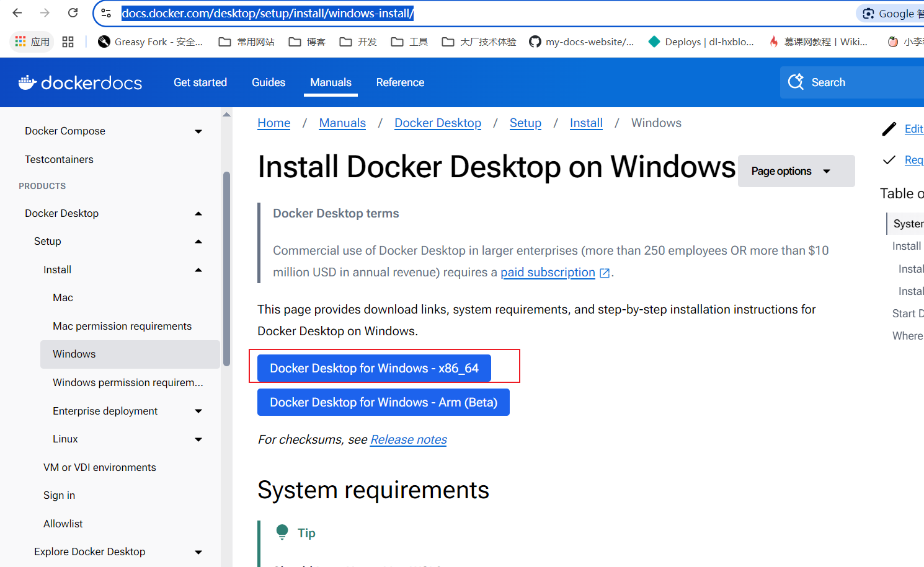Screen dimensions: 924x567
Task: Open the my-docs-website GitHub bookmark
Action: (582, 42)
